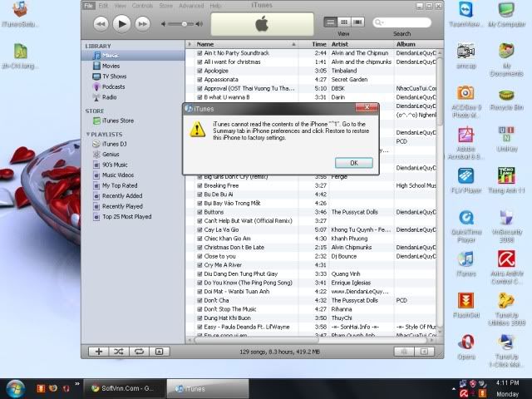
Task: Collapse the Playlists section triangle
Action: (88, 135)
